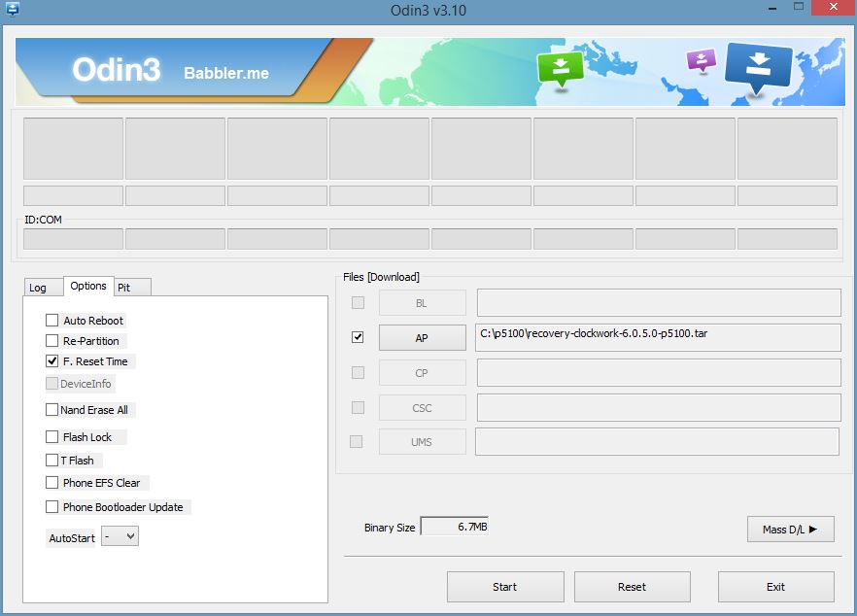
Task: Enable Phone Bootloader Update checkbox
Action: (x=51, y=507)
